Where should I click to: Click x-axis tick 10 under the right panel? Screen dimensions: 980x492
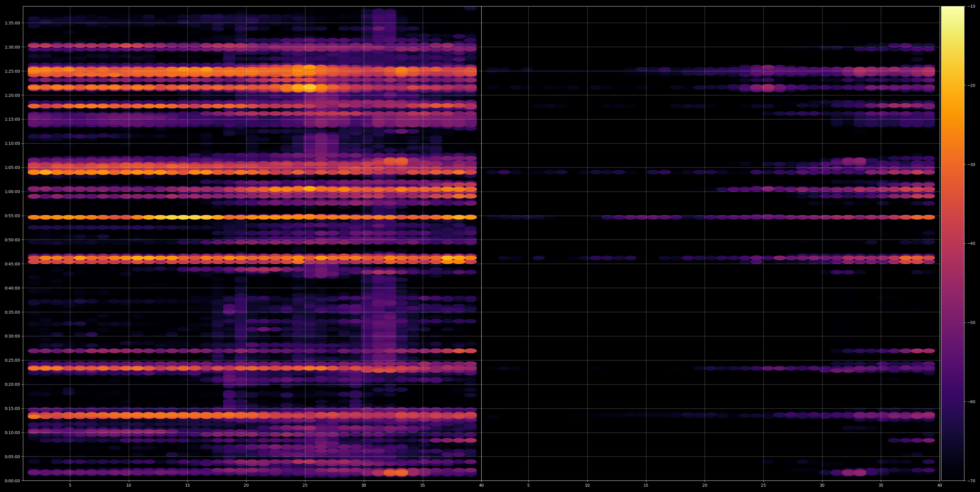587,486
